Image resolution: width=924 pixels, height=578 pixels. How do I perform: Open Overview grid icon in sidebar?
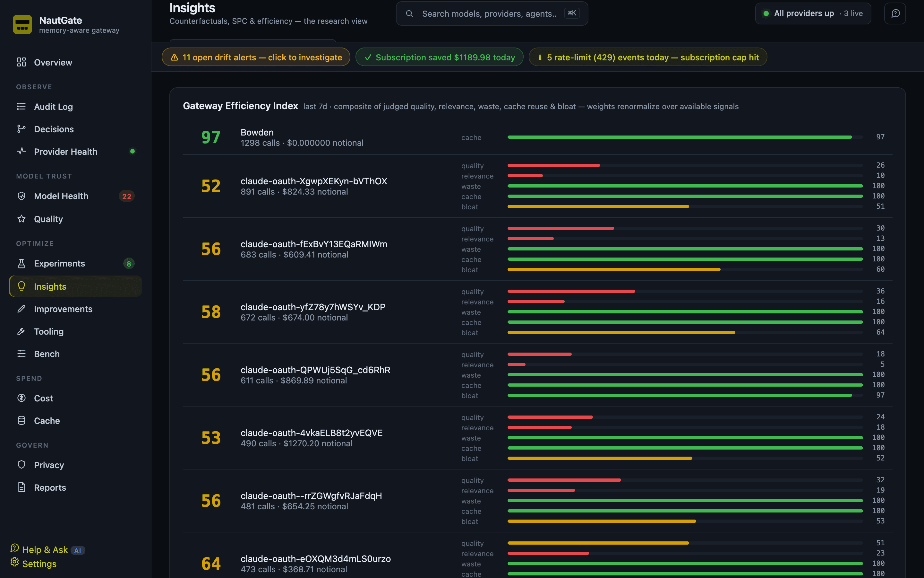[21, 62]
